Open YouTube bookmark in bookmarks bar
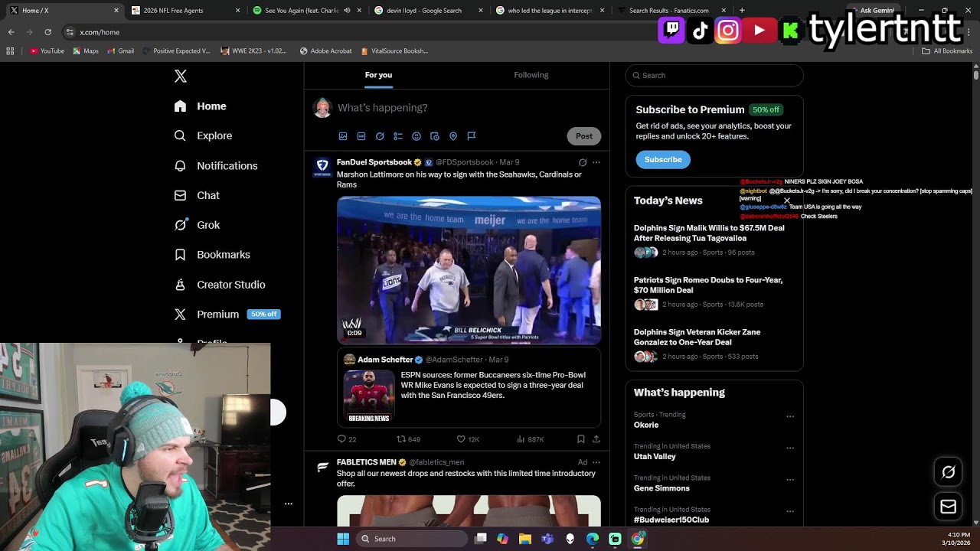This screenshot has width=980, height=551. tap(47, 51)
